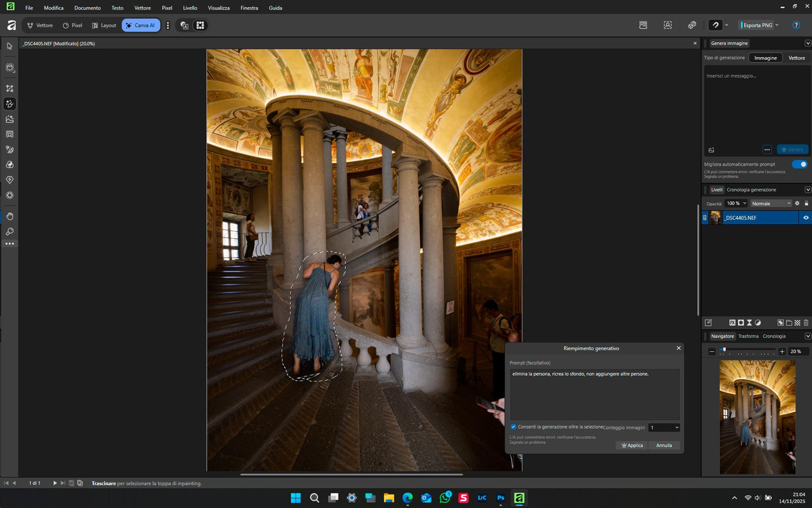Open WhatsApp from the taskbar
The width and height of the screenshot is (812, 508).
(x=445, y=498)
